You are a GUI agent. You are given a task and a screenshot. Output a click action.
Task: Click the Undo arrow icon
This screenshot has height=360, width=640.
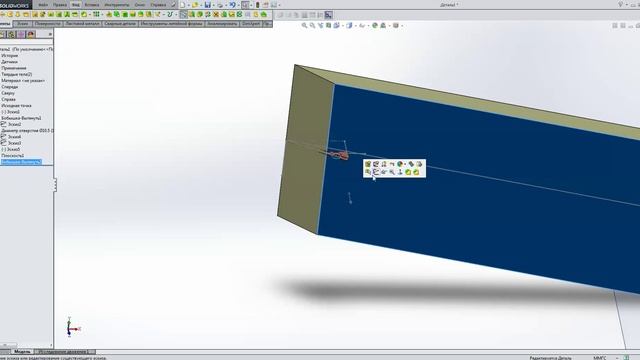(x=232, y=5)
